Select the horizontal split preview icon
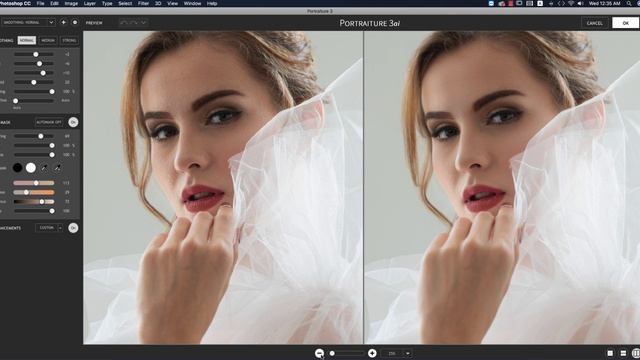The height and width of the screenshot is (360, 640). tap(623, 353)
